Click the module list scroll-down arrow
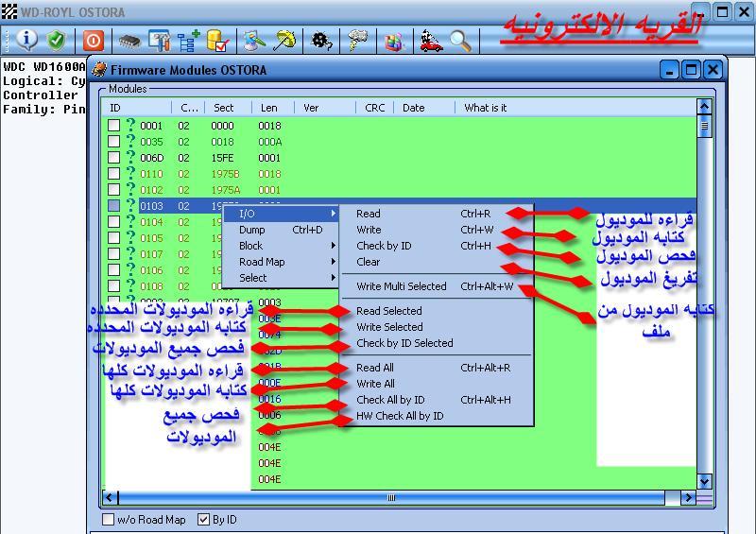The width and height of the screenshot is (756, 534). 704,481
